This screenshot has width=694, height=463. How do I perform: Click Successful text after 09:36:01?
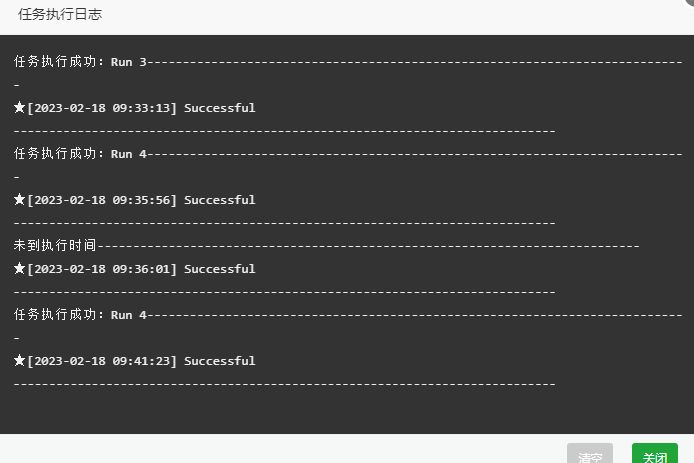220,269
